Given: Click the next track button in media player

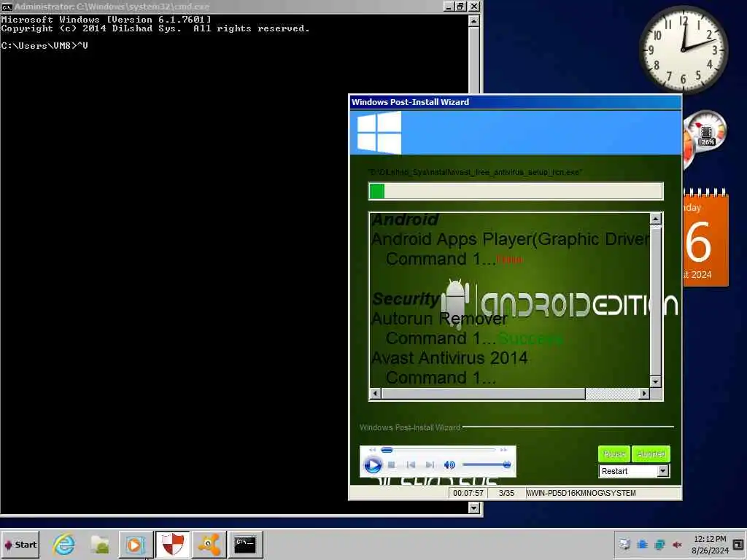Looking at the screenshot, I should tap(430, 464).
